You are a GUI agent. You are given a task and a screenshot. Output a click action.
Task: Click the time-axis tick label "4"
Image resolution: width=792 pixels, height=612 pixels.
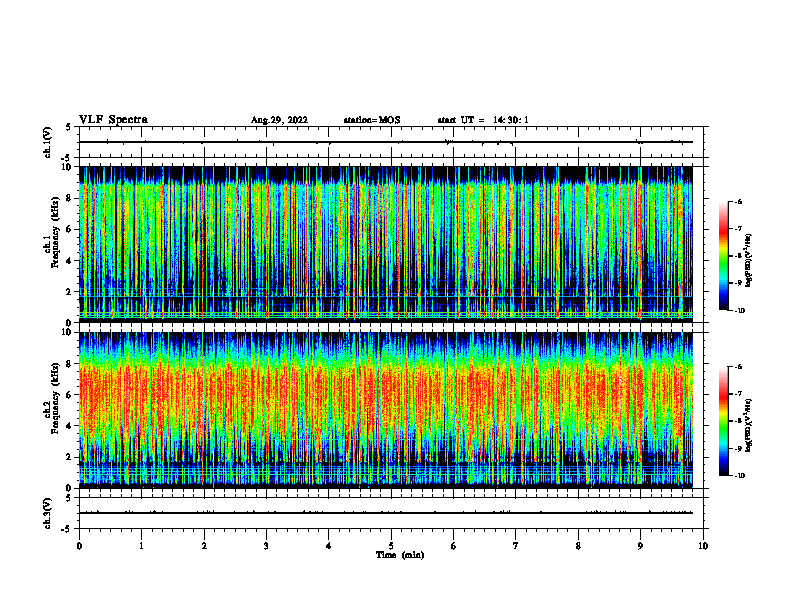click(x=329, y=546)
